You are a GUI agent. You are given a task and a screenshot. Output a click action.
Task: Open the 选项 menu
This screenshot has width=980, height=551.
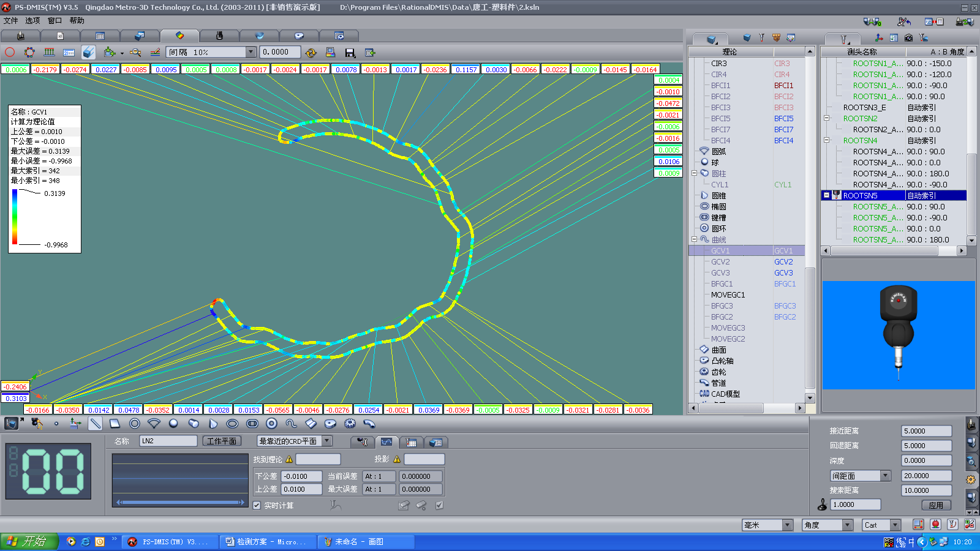[x=32, y=21]
